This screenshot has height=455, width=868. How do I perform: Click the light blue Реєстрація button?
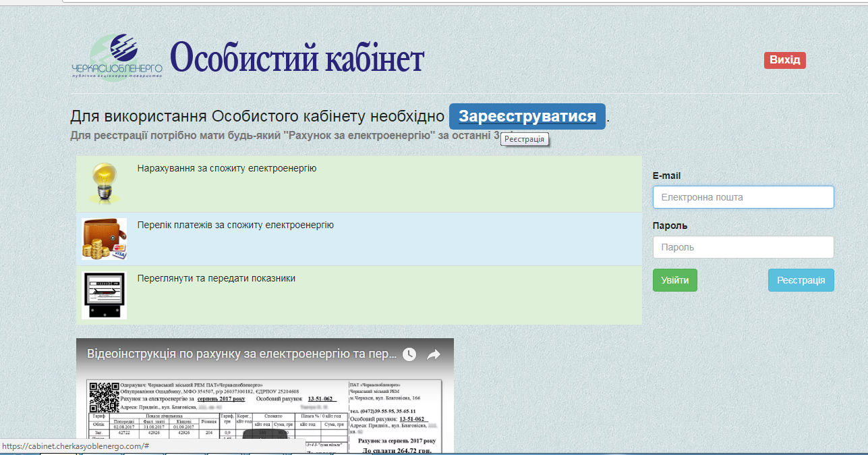tap(801, 280)
